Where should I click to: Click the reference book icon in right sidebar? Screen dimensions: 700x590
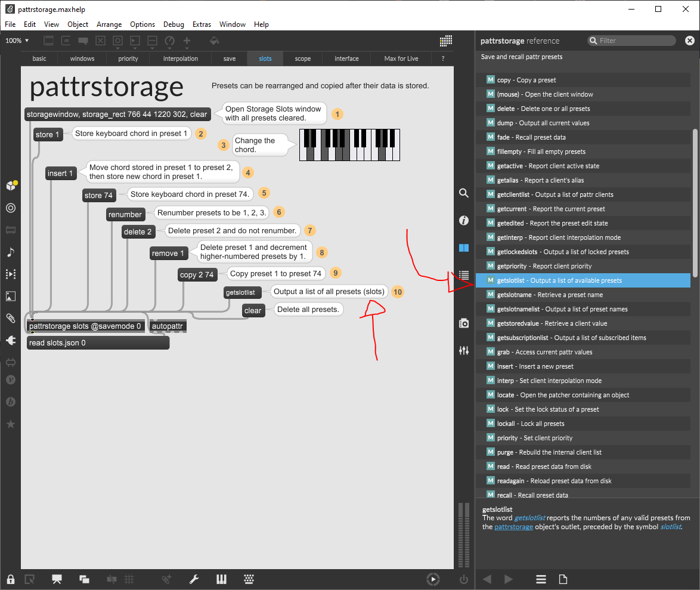click(x=464, y=248)
